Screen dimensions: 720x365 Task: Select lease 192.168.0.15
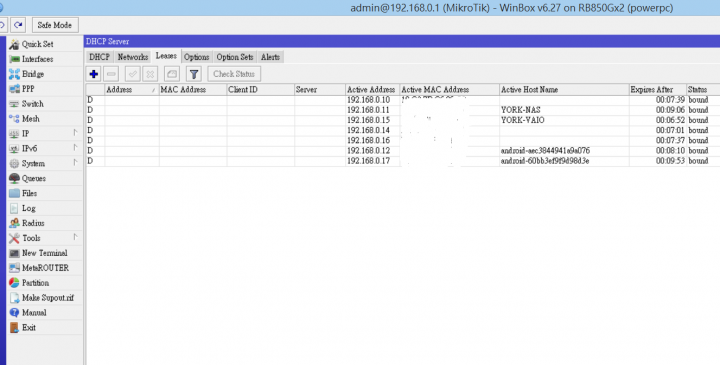[x=403, y=120]
